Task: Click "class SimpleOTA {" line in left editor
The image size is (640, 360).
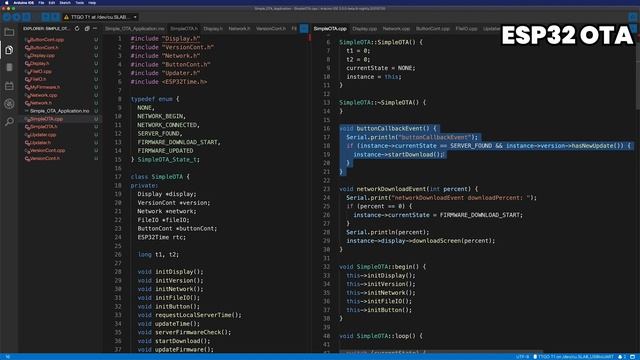Action: coord(160,177)
